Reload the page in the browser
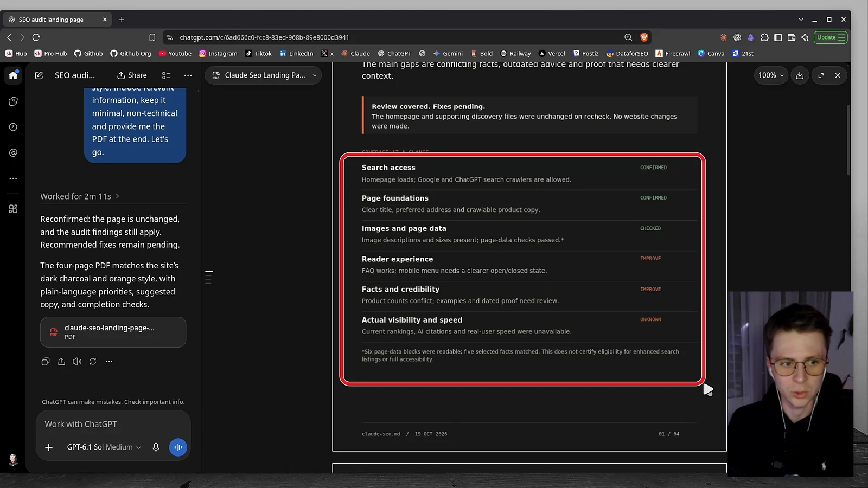Viewport: 868px width, 488px height. point(36,37)
